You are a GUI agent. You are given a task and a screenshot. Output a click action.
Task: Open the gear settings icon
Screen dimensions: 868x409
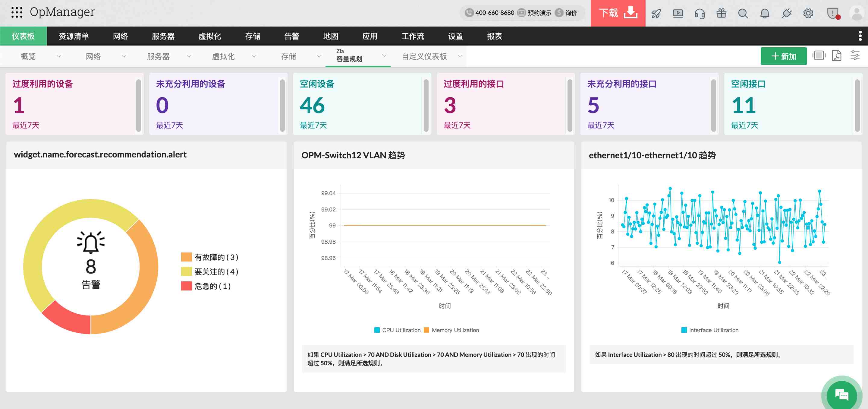pos(808,14)
